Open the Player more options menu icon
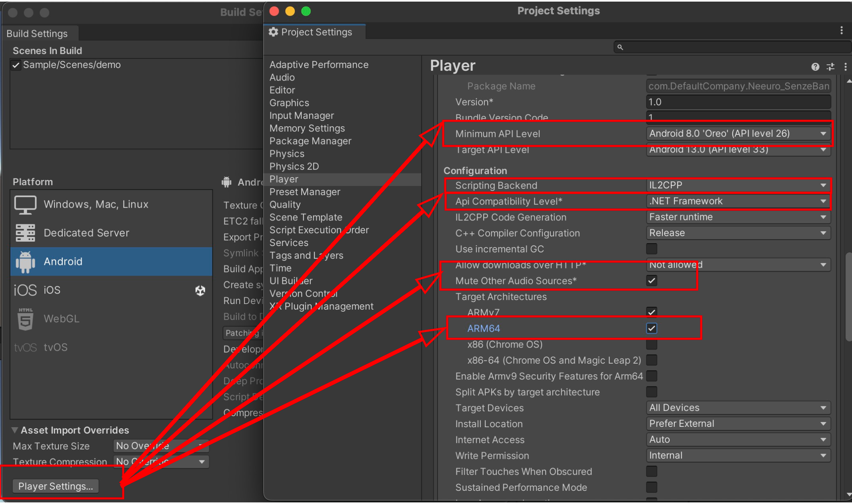 click(846, 67)
